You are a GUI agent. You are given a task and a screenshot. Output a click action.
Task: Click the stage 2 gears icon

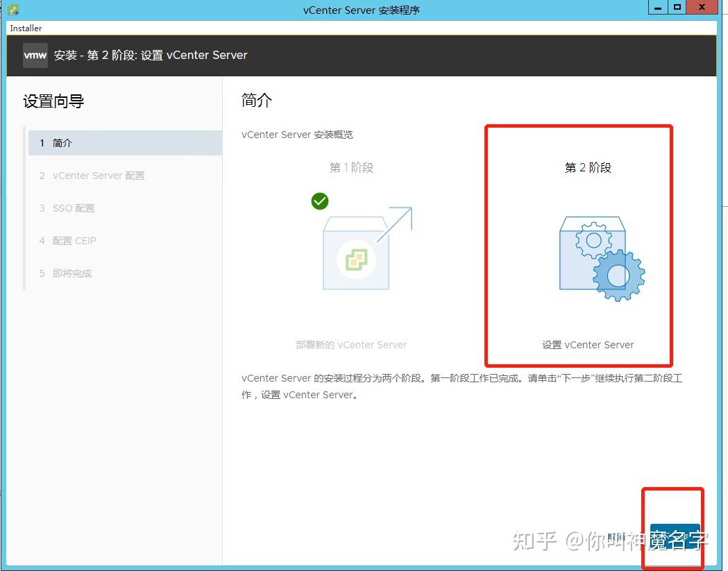(x=601, y=255)
